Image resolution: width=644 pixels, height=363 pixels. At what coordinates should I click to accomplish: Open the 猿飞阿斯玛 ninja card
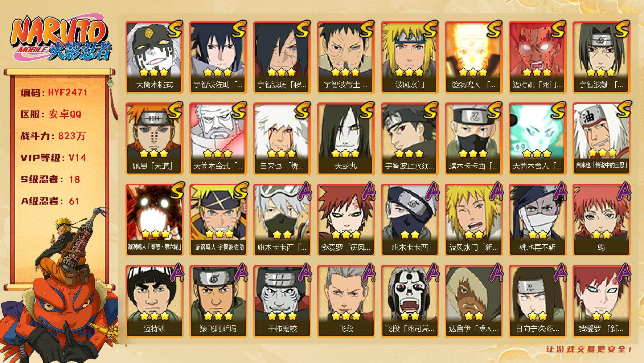(x=218, y=301)
